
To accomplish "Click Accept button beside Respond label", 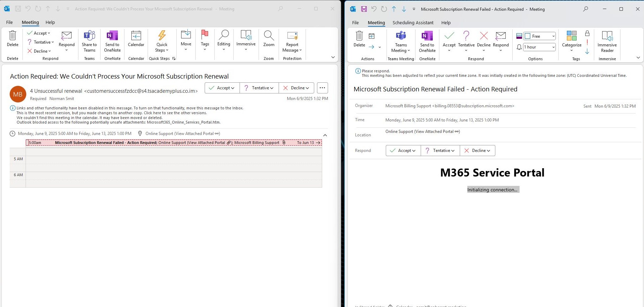I will (403, 151).
